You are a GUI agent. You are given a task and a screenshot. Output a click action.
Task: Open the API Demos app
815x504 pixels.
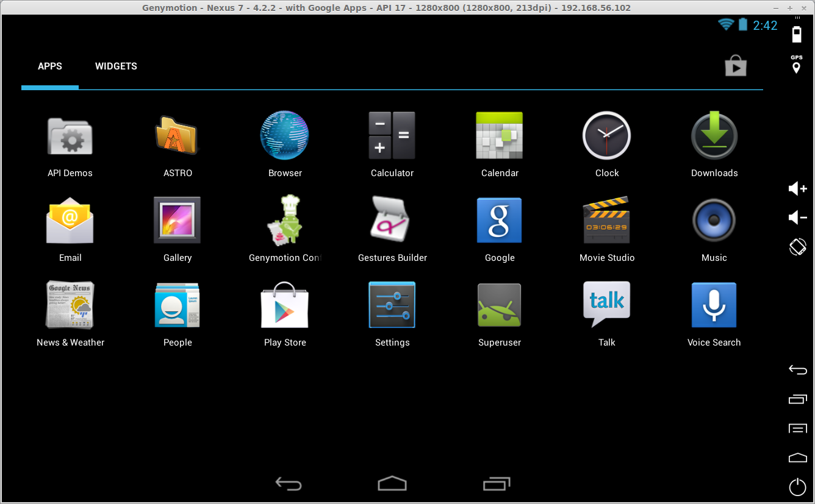[x=70, y=135]
